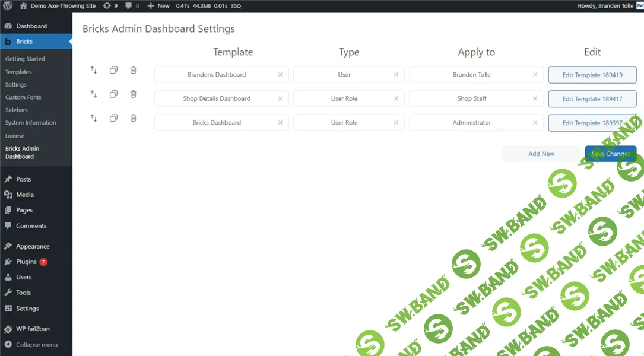Click Edit Template 189419 button
The height and width of the screenshot is (356, 644).
click(592, 75)
